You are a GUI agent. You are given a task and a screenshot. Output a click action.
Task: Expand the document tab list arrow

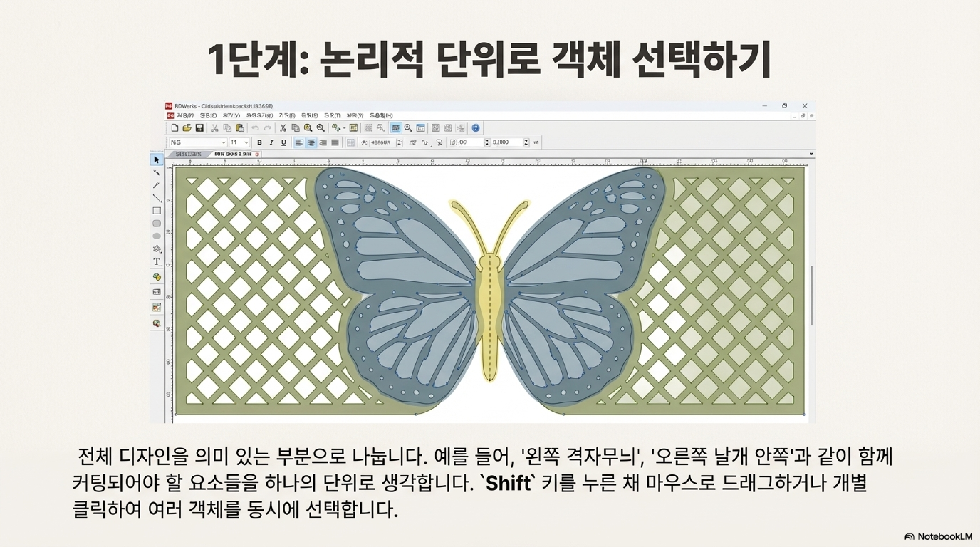[811, 154]
